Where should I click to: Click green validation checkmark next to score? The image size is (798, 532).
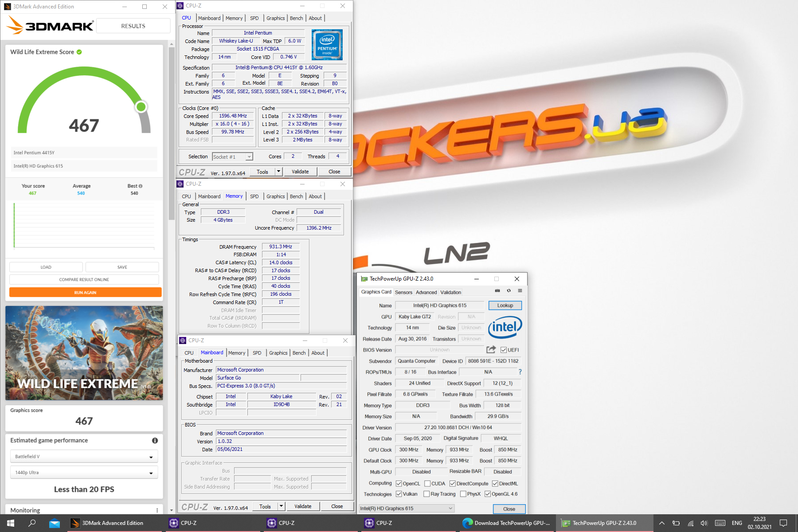pos(79,52)
